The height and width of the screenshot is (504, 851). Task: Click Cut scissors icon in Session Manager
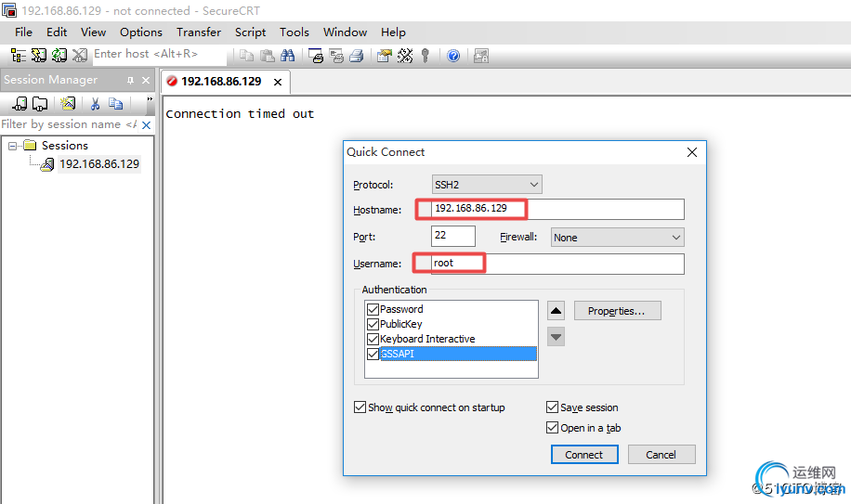click(x=95, y=104)
